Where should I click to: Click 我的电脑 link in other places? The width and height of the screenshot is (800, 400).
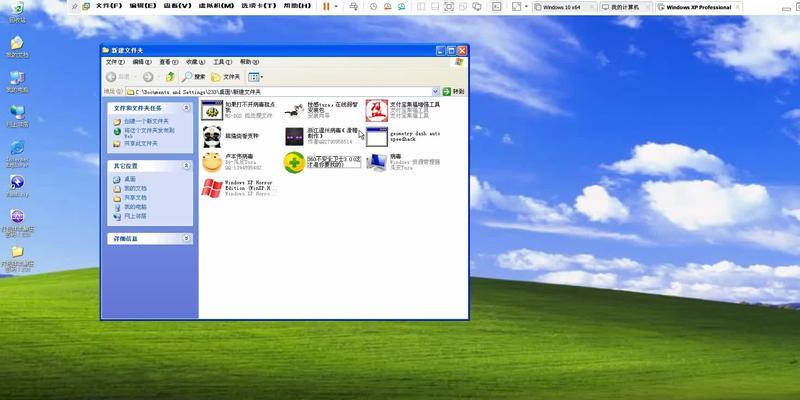pos(135,207)
